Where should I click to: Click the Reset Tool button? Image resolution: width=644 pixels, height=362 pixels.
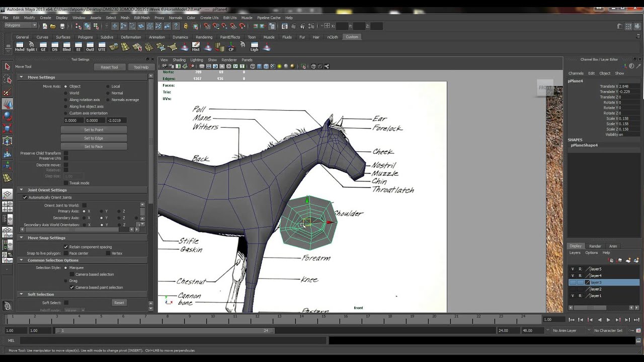109,67
